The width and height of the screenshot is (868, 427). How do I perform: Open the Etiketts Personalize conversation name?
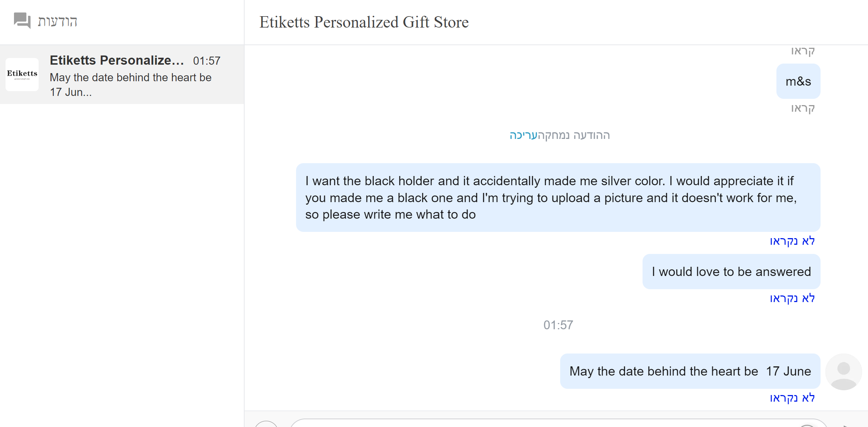pyautogui.click(x=117, y=60)
